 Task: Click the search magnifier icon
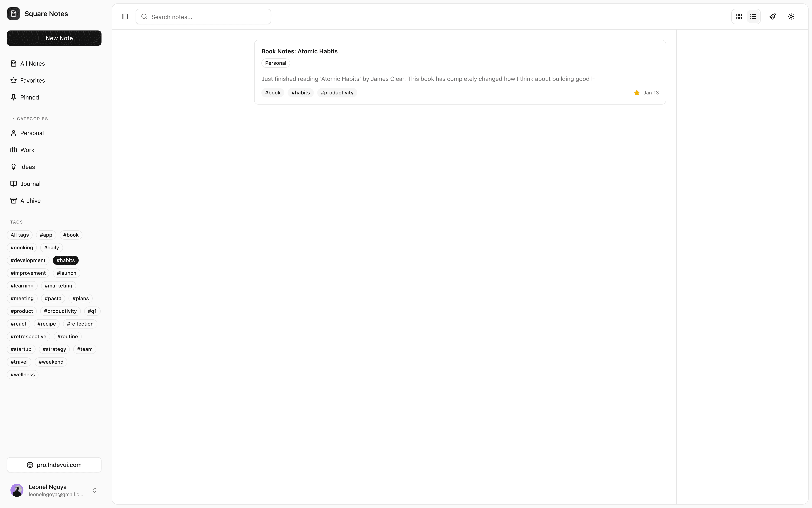click(144, 17)
